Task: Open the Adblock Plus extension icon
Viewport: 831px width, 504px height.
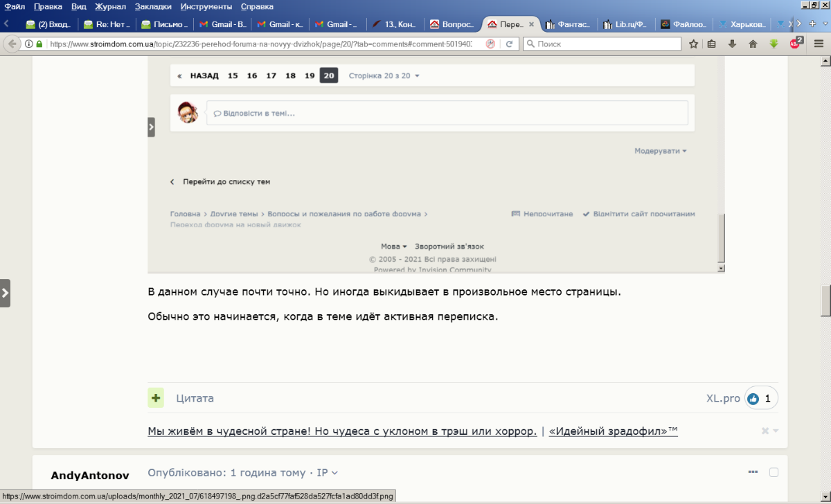Action: pyautogui.click(x=796, y=42)
